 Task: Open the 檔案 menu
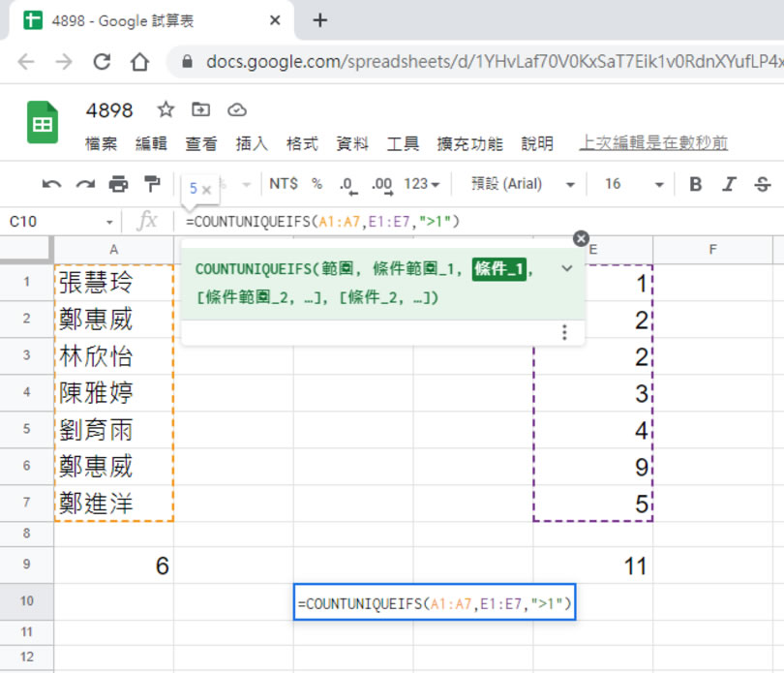click(x=101, y=143)
